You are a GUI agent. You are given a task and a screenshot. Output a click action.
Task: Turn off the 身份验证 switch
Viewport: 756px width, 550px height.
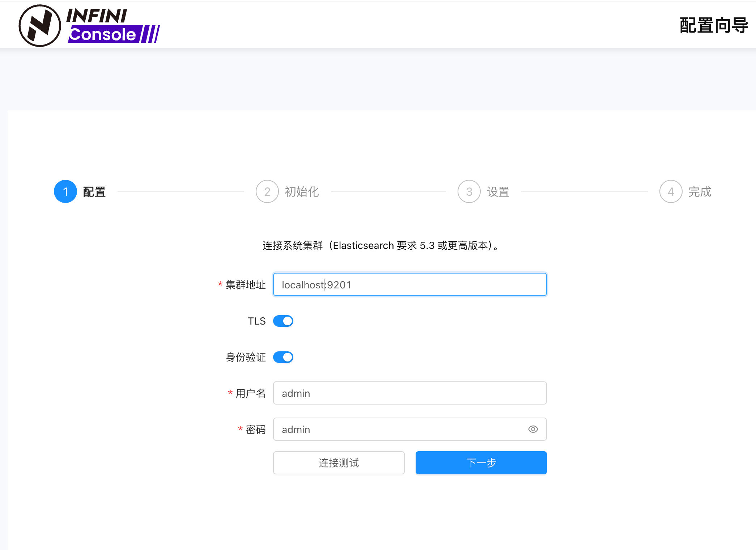pos(283,357)
